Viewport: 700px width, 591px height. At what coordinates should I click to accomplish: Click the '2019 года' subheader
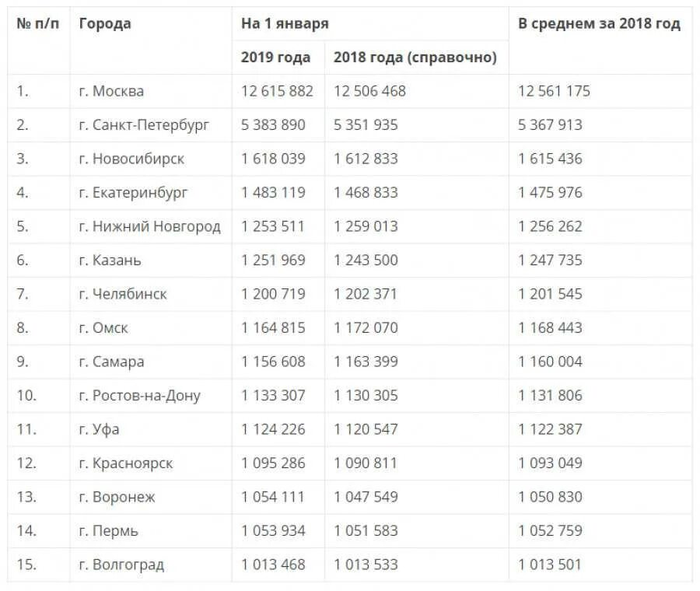[x=275, y=57]
